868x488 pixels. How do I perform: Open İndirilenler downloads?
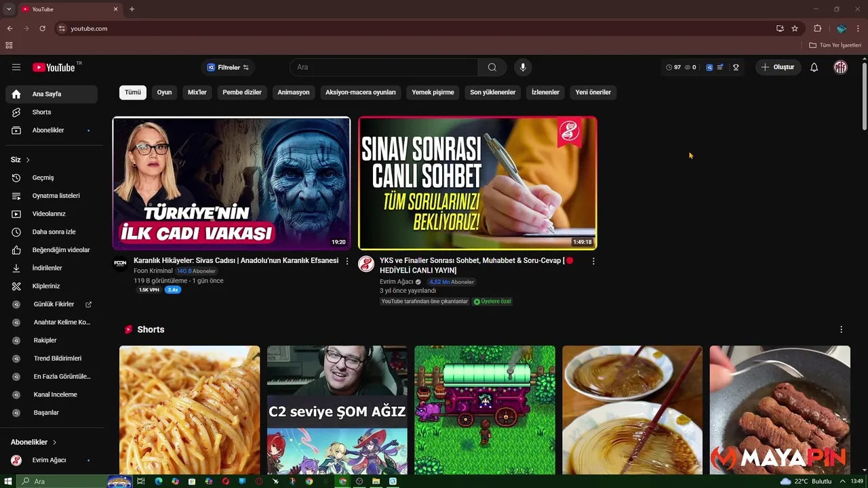click(x=52, y=268)
